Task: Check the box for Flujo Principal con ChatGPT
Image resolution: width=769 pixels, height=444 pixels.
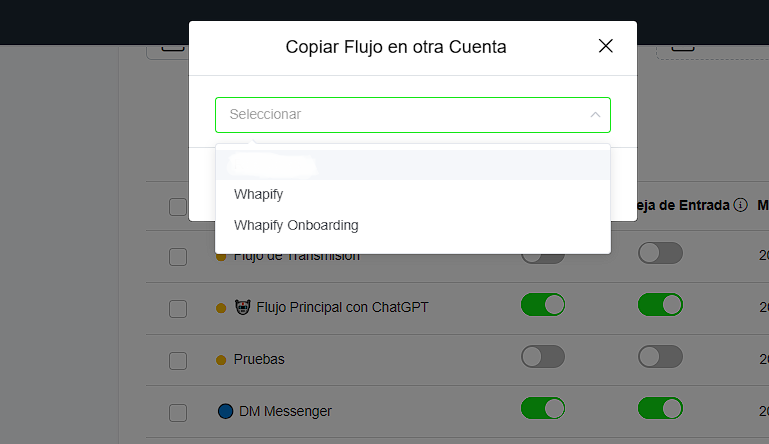Action: (178, 308)
